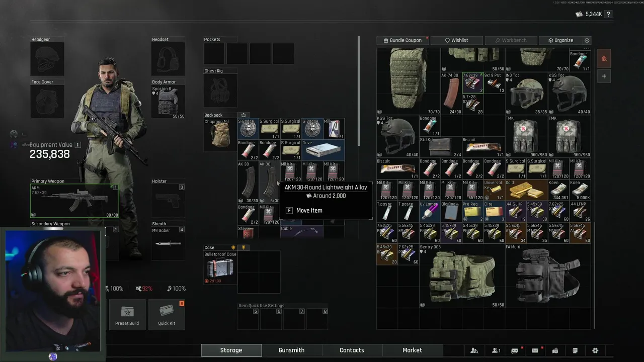
Task: Select the Universal Key in storage
Action: [x=494, y=190]
